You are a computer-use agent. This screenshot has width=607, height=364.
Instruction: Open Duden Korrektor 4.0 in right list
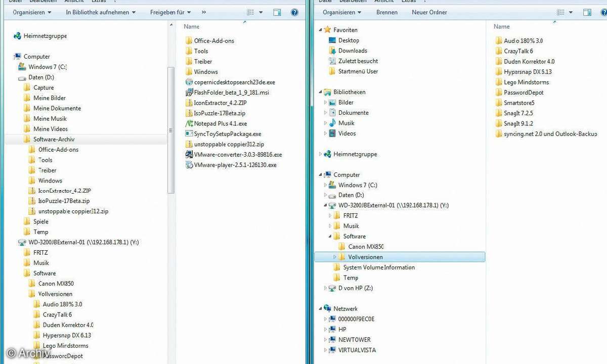coord(525,61)
